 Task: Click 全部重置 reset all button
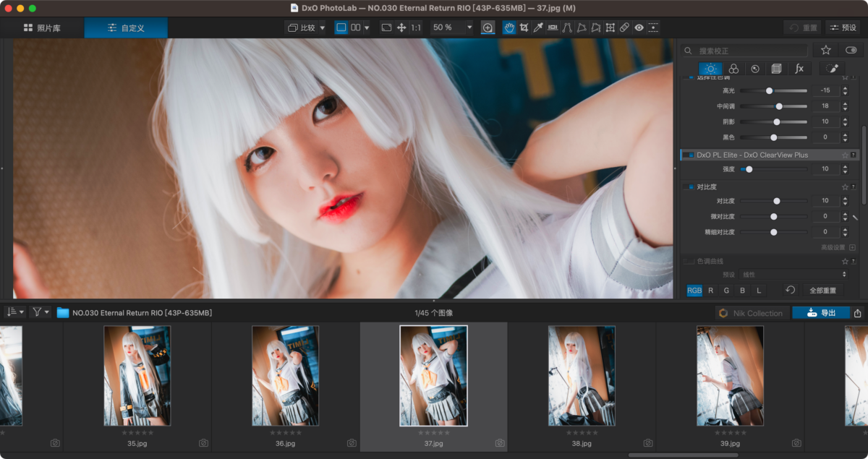pyautogui.click(x=822, y=290)
